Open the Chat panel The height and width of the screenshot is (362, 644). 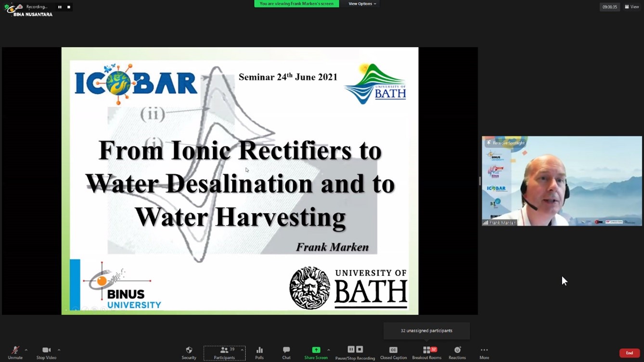tap(286, 353)
